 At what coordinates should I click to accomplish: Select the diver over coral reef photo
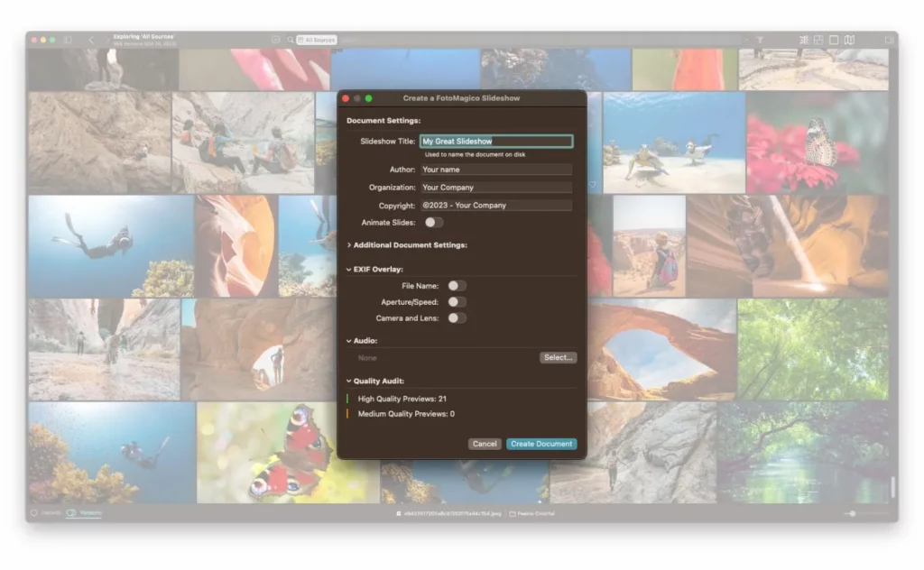pyautogui.click(x=112, y=453)
